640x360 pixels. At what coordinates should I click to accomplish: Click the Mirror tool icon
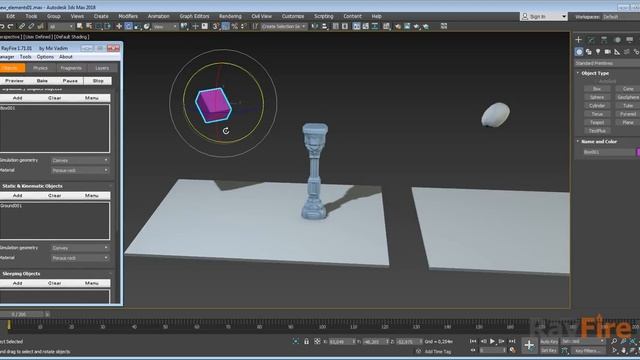315,26
